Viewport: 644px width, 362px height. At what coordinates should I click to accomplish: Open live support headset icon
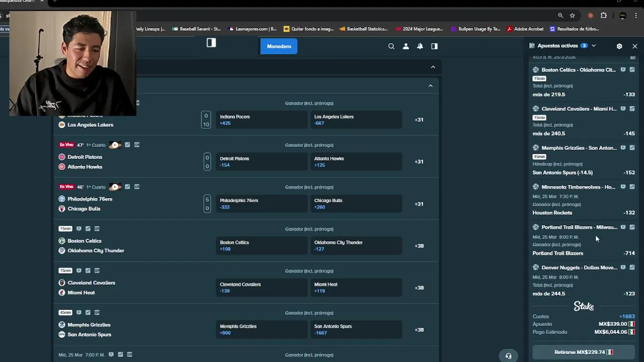(x=508, y=356)
